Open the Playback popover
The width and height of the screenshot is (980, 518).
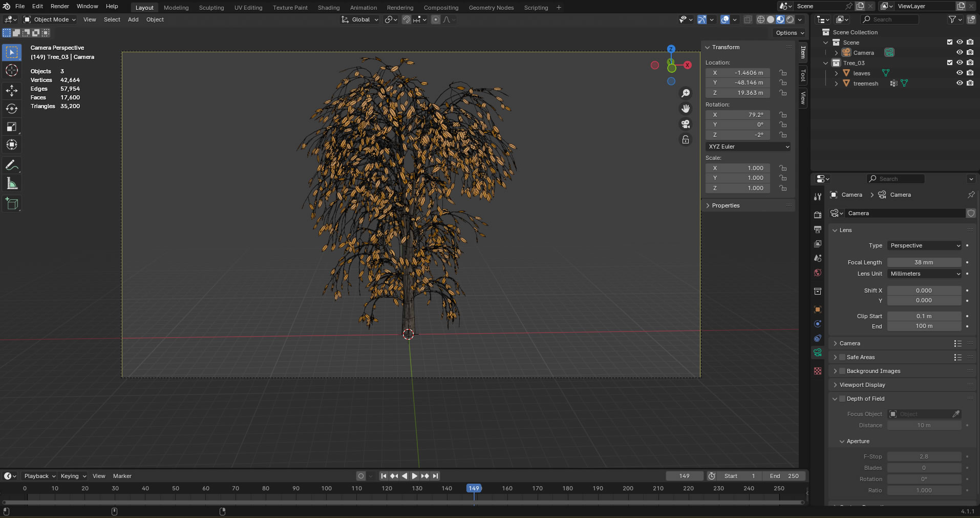tap(39, 476)
